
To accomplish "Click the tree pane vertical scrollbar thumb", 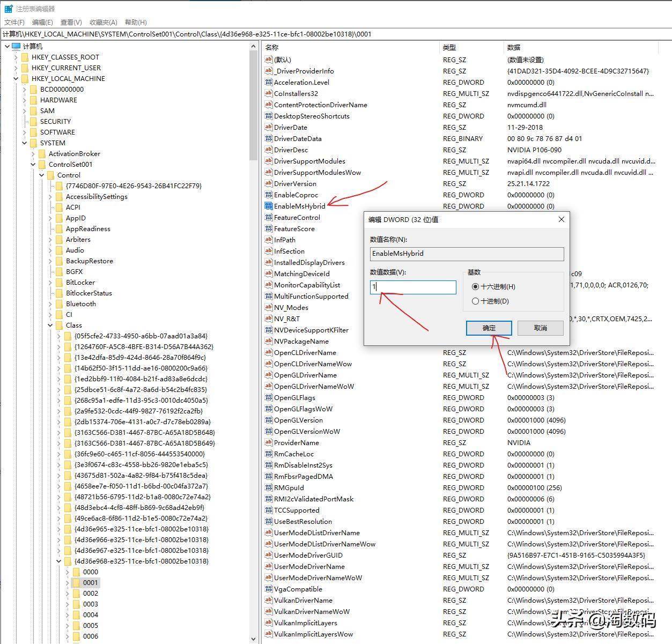I will pos(254,106).
